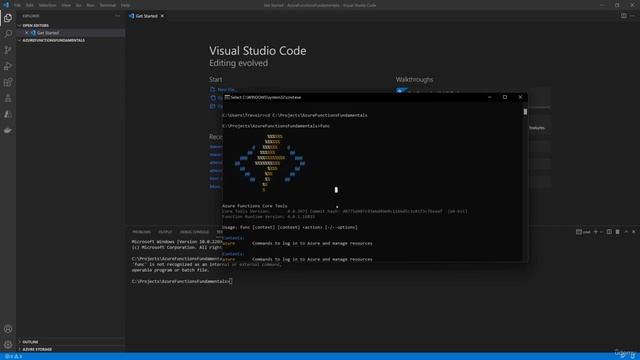This screenshot has height=360, width=640.
Task: Open the Go menu
Action: pos(78,5)
